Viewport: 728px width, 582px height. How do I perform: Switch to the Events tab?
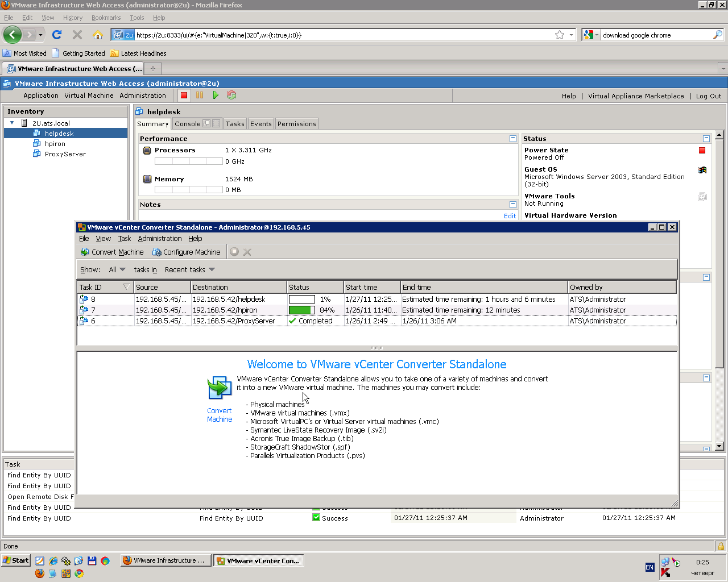click(261, 124)
